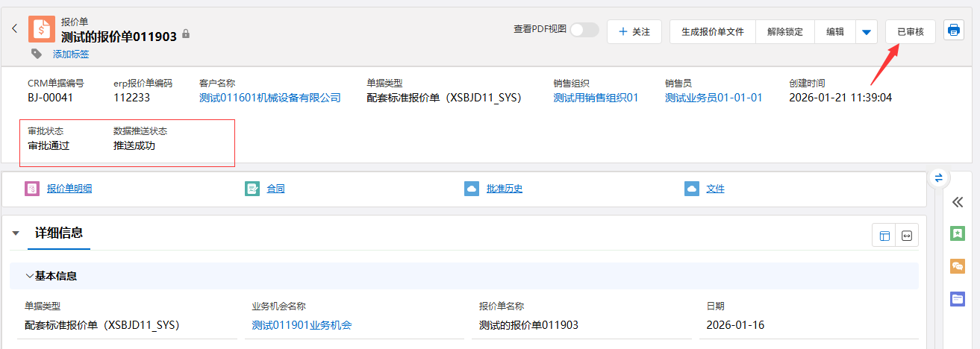The height and width of the screenshot is (349, 980).
Task: Open the orange chat bubbles sidebar icon
Action: pos(958,266)
